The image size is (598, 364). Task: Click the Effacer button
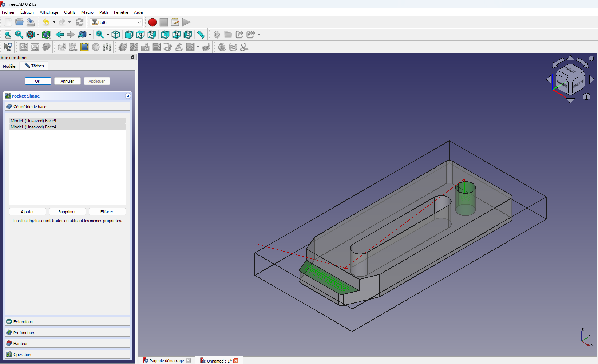[x=107, y=212]
